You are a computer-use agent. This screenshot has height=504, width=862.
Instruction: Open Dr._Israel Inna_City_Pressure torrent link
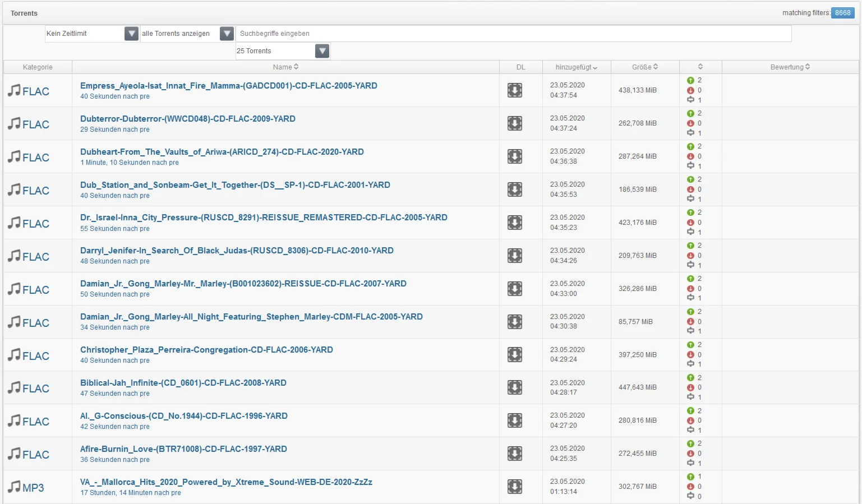264,218
